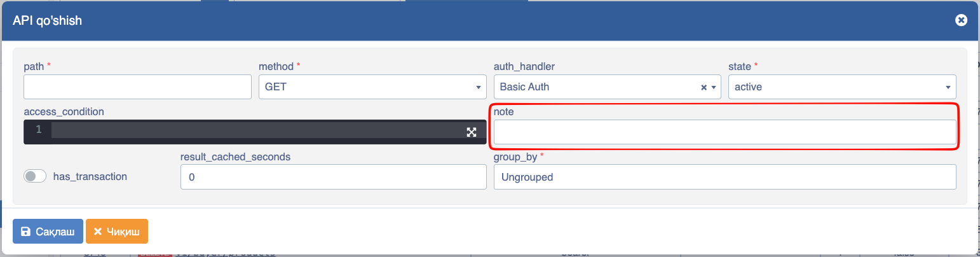Open the method GET dropdown
This screenshot has width=980, height=257.
(x=372, y=87)
